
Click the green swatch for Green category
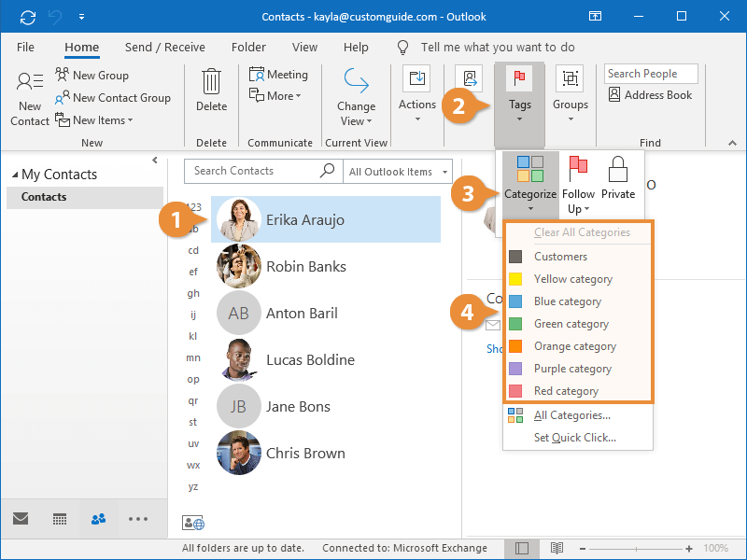coord(515,324)
